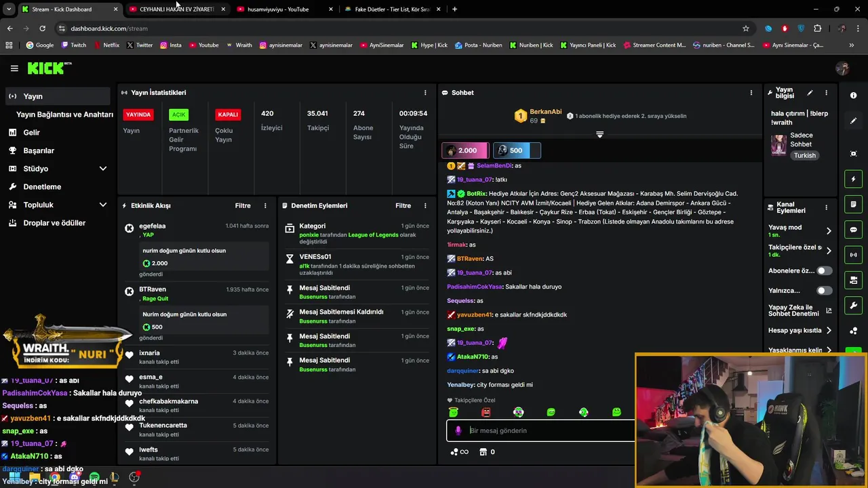The image size is (868, 488).
Task: Open the notes page icon in right toolbar
Action: (853, 204)
